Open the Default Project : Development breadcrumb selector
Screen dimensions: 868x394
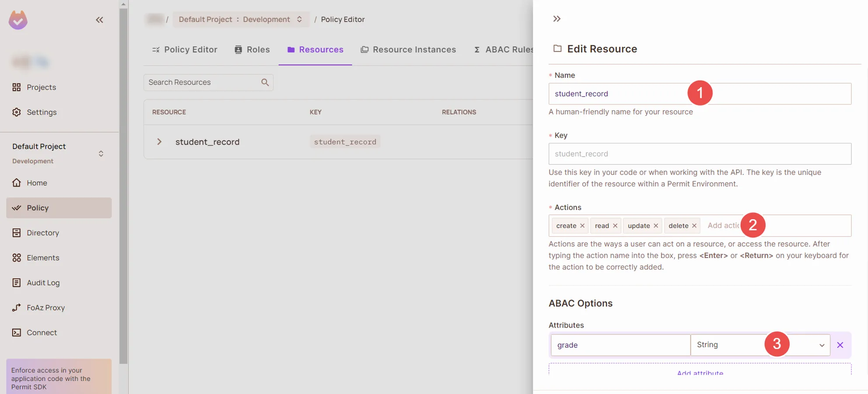coord(240,19)
